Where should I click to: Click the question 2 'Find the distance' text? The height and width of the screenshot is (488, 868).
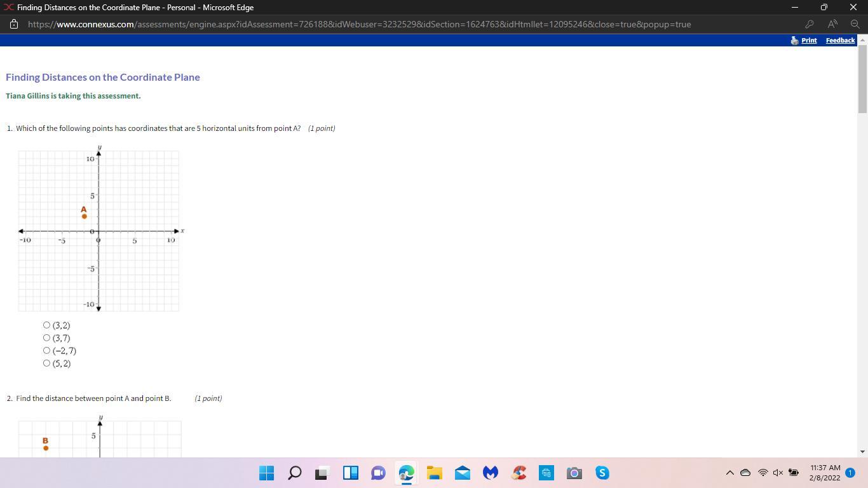[93, 398]
